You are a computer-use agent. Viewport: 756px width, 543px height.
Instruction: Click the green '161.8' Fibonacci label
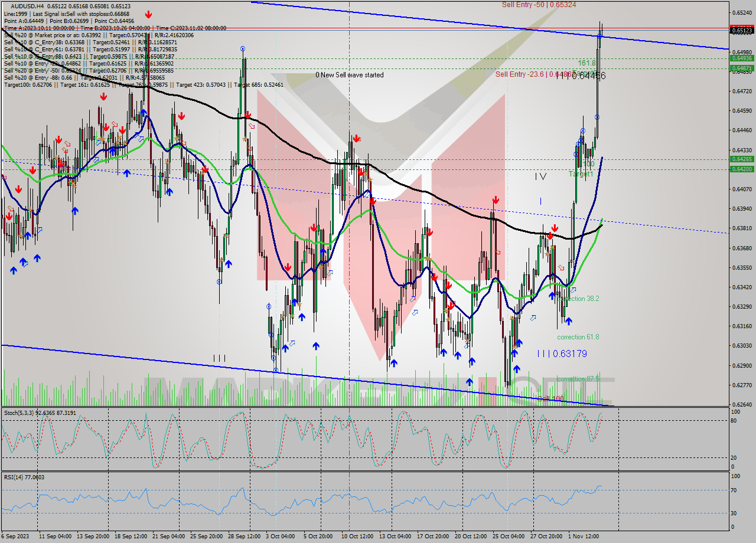click(x=586, y=63)
